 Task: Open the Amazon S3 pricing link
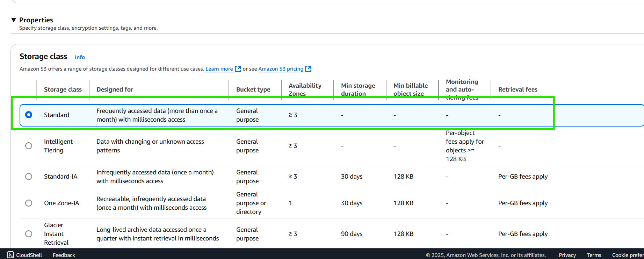click(x=281, y=69)
